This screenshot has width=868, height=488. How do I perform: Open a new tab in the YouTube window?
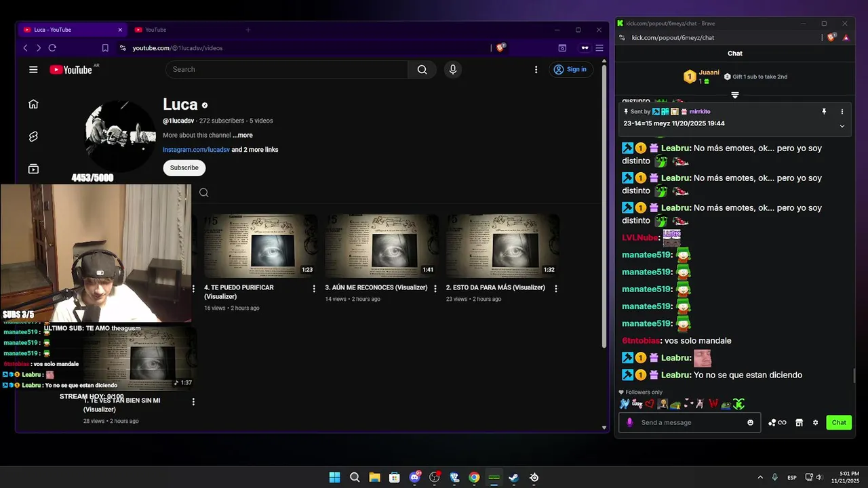pyautogui.click(x=248, y=30)
